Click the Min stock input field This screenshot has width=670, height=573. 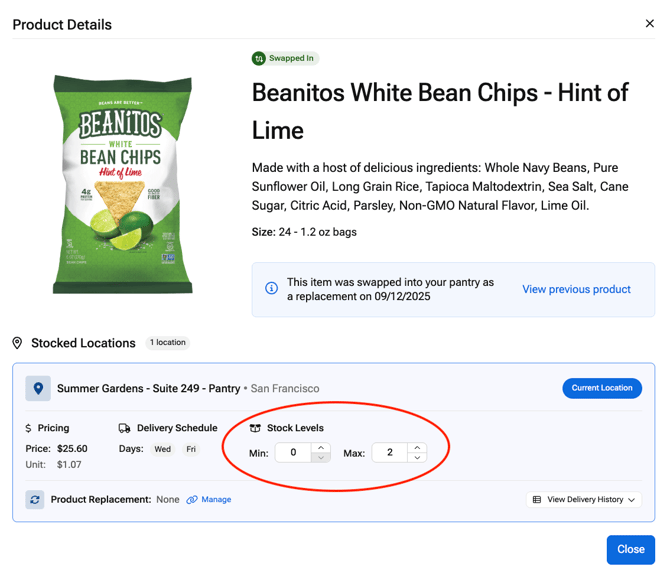[x=293, y=453]
